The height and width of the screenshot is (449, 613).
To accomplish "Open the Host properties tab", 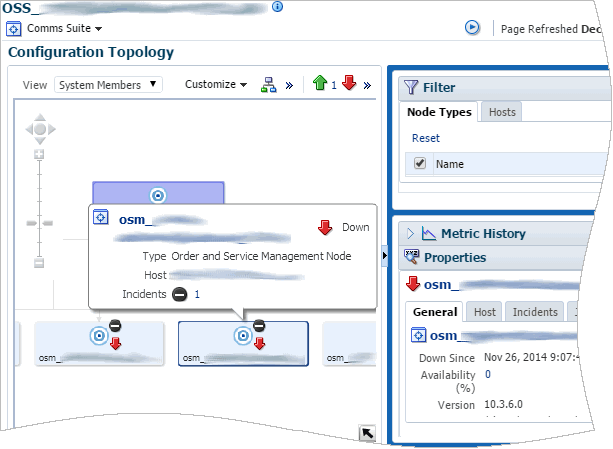I will point(484,312).
